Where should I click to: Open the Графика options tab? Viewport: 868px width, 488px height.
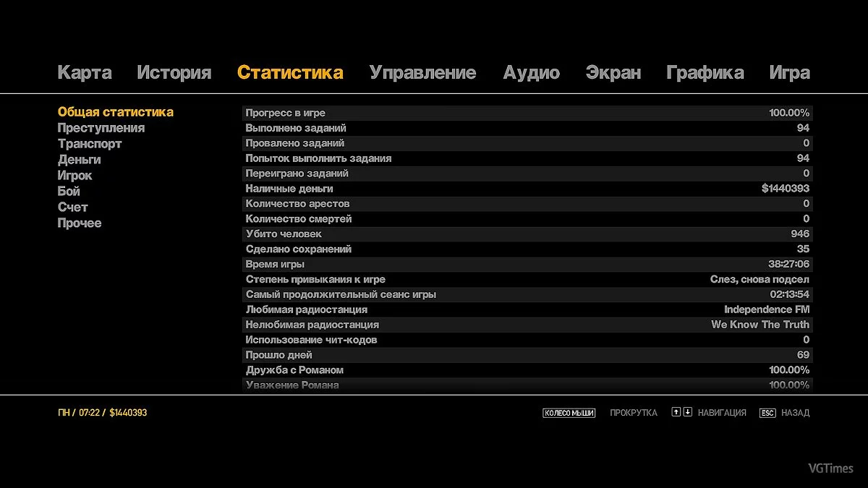pos(705,72)
